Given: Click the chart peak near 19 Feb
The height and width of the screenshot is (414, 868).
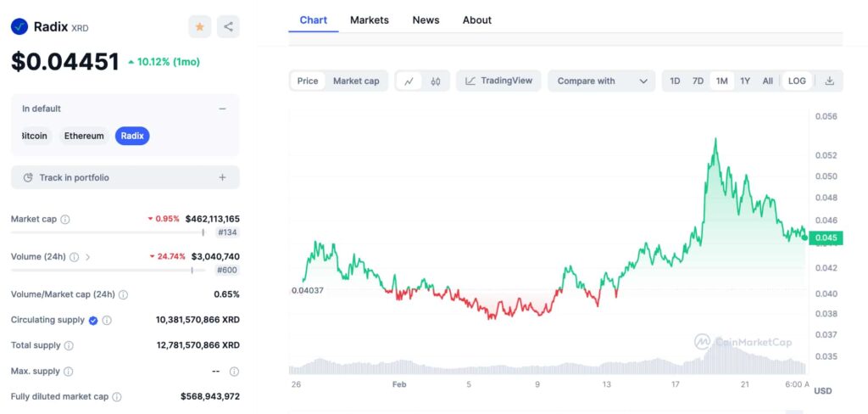Looking at the screenshot, I should tap(715, 139).
